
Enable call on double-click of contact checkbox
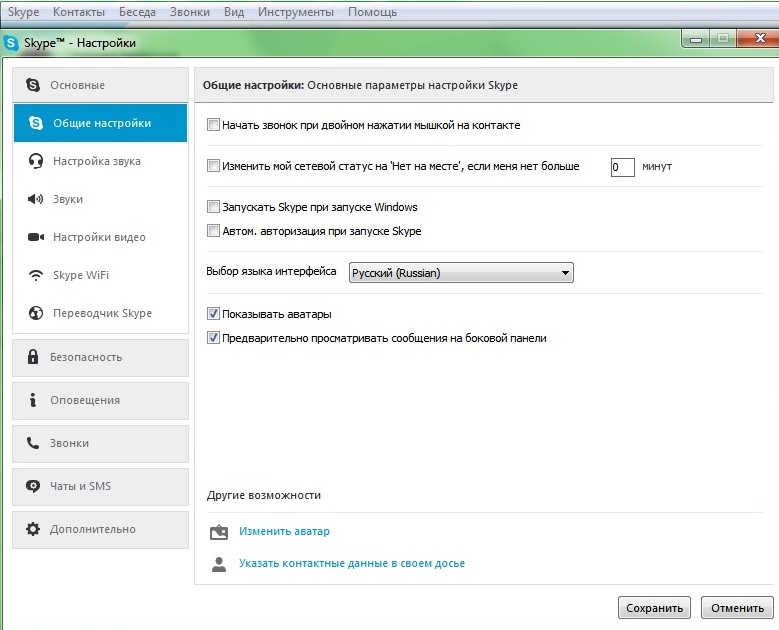tap(213, 125)
